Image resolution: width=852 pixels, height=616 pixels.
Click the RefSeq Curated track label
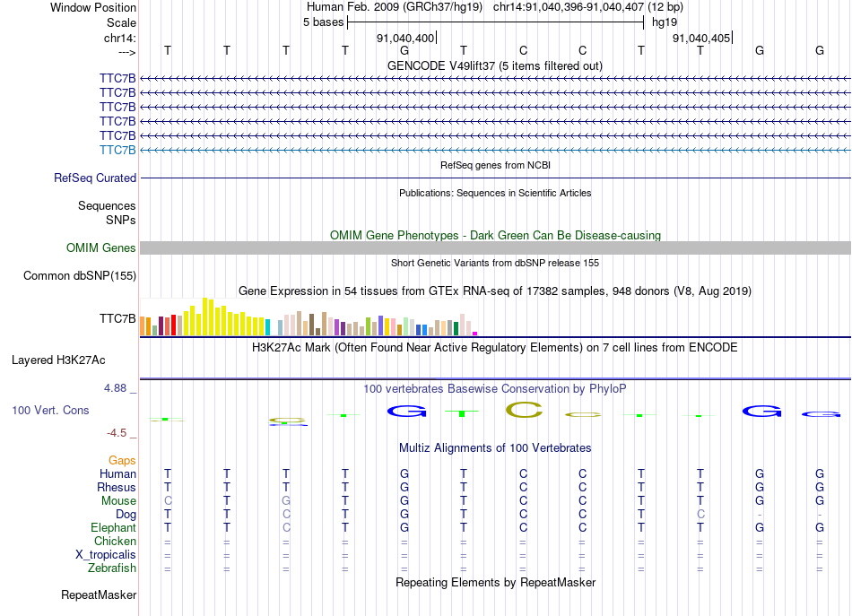95,178
